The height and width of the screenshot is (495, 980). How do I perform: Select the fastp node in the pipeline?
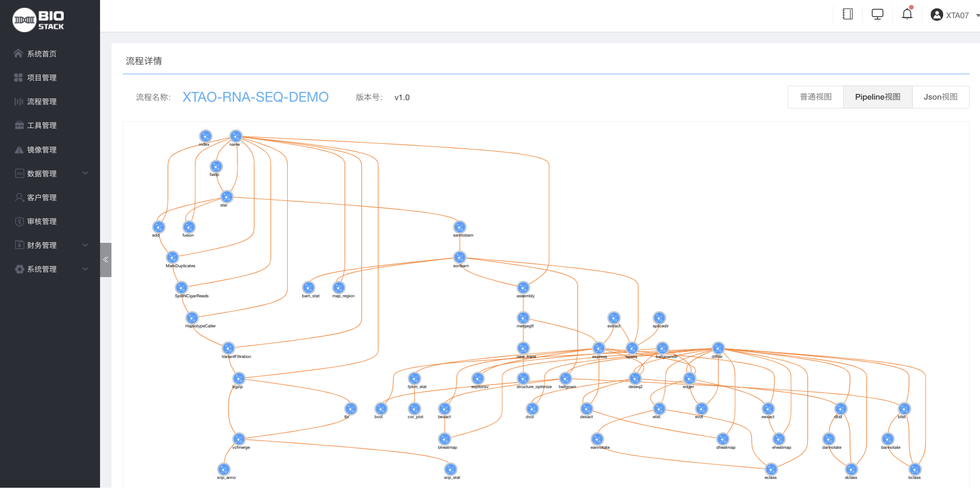(x=216, y=167)
